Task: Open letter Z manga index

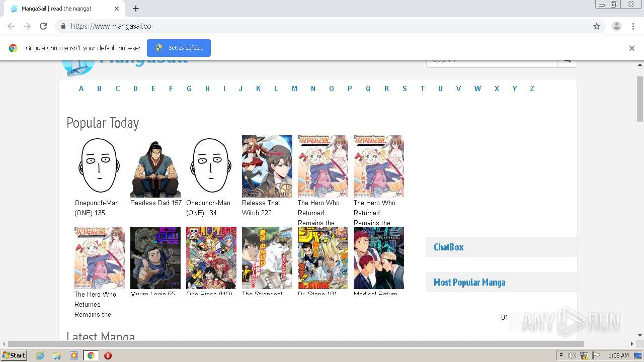Action: (x=532, y=88)
